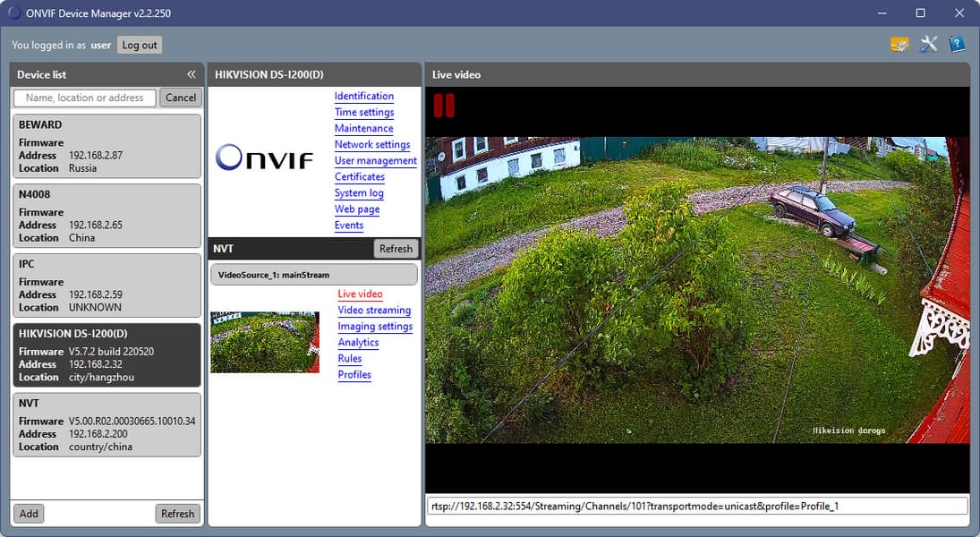This screenshot has height=537, width=980.
Task: Pause the live video stream
Action: point(444,105)
